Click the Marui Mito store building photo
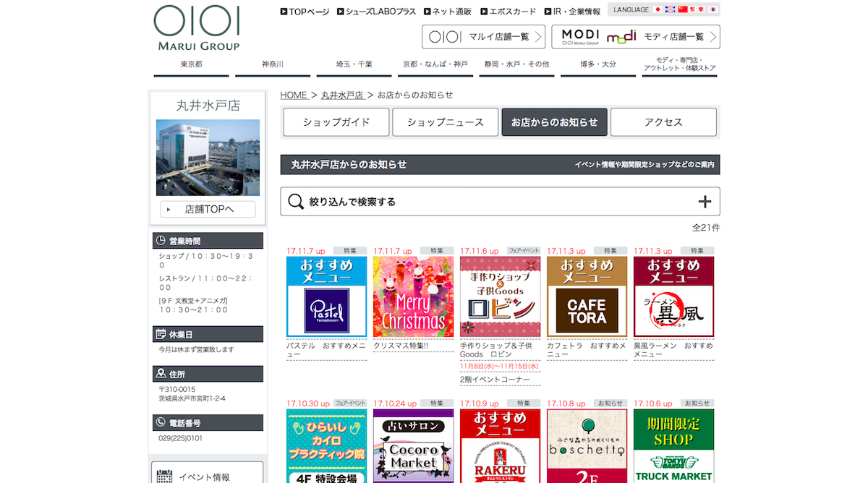This screenshot has width=868, height=483. (208, 158)
